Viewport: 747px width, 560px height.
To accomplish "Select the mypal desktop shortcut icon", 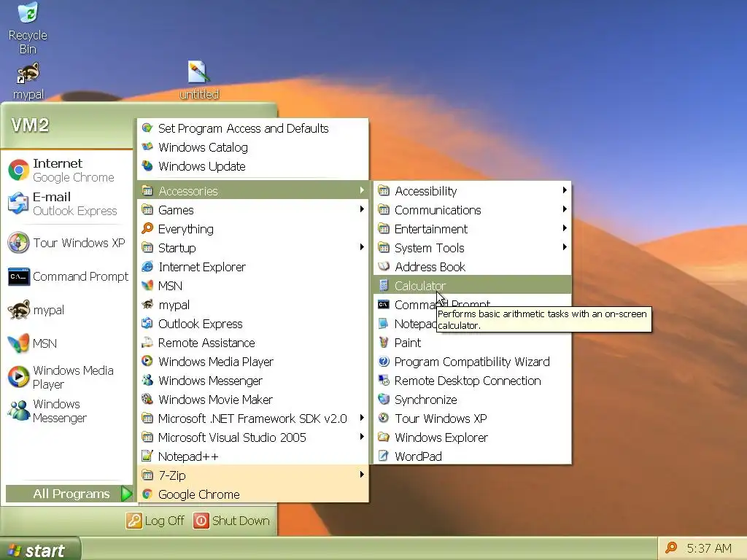I will (x=28, y=81).
